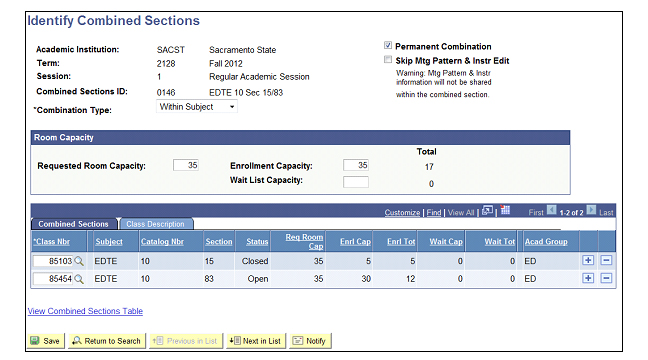Click Combined Sections ID value 0146
Viewport: 648px width, 360px height.
(166, 93)
